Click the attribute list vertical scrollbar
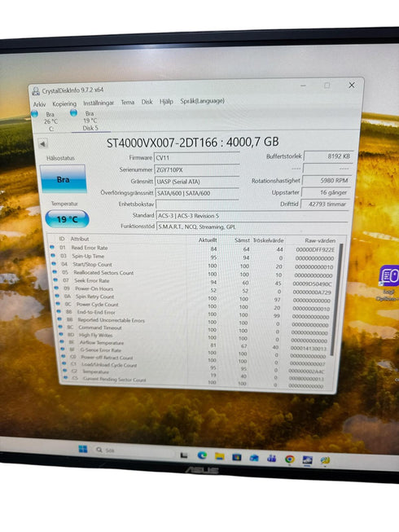This screenshot has width=399, height=532. click(338, 298)
